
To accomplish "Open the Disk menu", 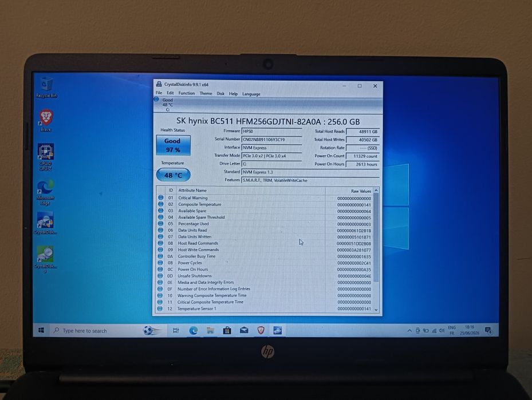I will pyautogui.click(x=220, y=93).
